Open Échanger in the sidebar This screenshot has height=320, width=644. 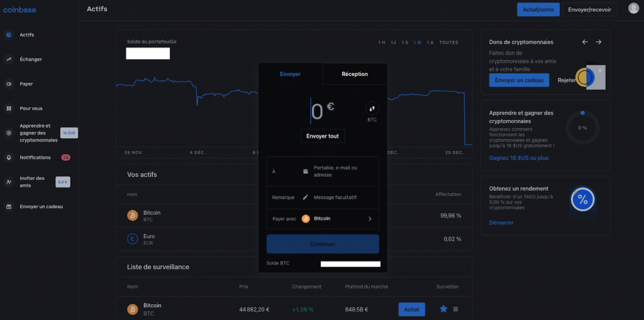click(31, 60)
